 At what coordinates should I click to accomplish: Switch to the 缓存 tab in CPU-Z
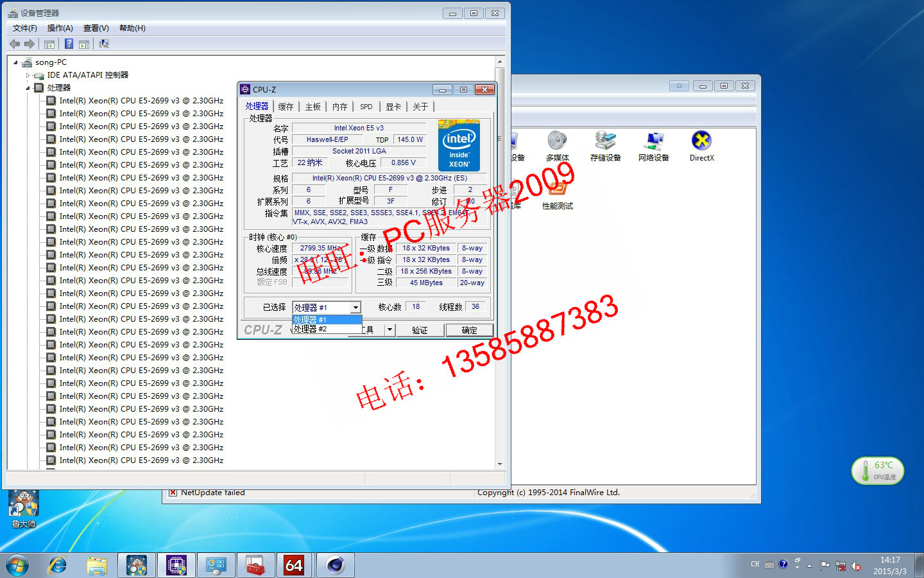(286, 107)
